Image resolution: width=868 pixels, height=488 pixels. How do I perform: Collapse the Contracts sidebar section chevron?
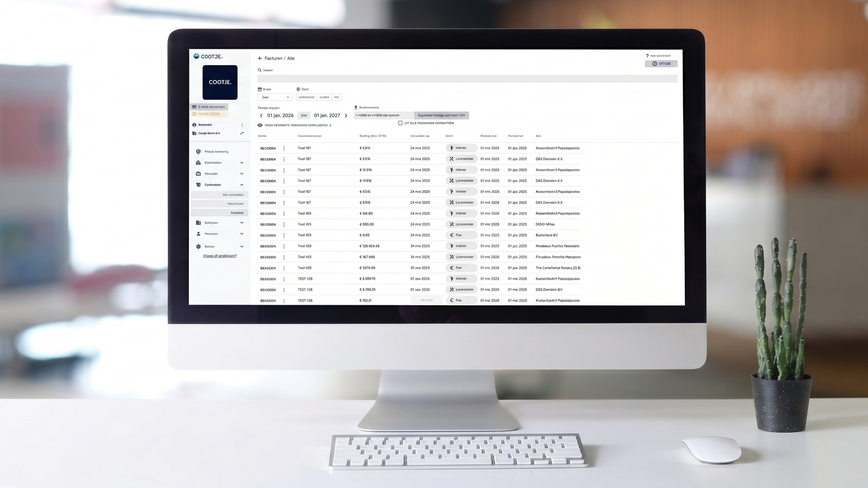click(241, 185)
